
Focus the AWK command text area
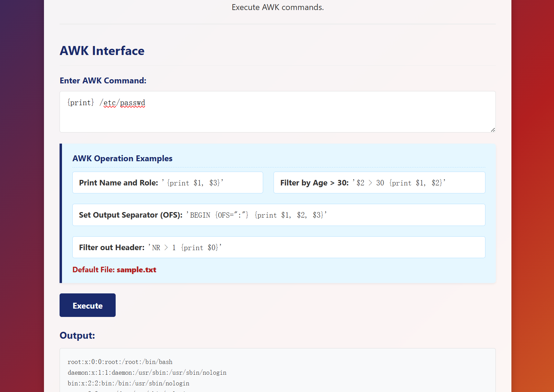(278, 112)
